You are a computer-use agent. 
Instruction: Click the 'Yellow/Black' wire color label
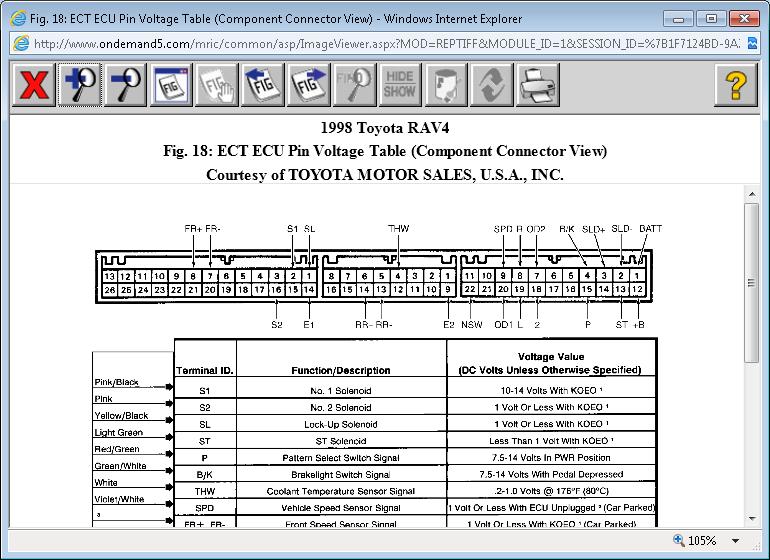(x=121, y=416)
